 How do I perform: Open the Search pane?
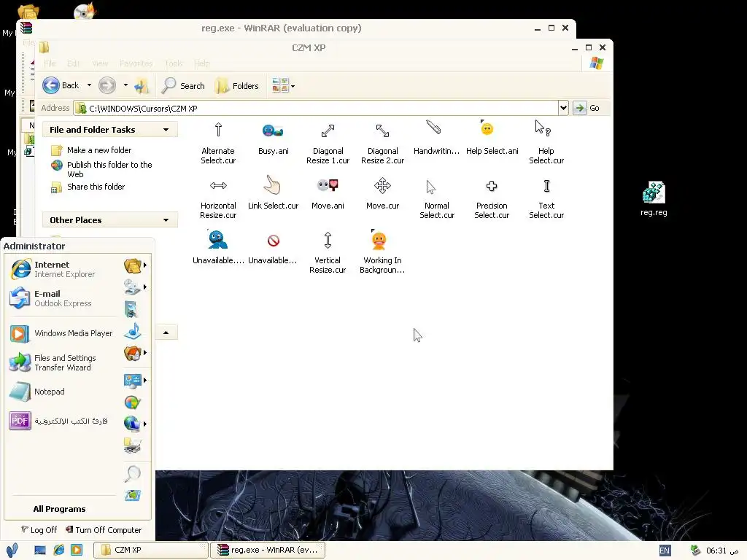coord(183,86)
